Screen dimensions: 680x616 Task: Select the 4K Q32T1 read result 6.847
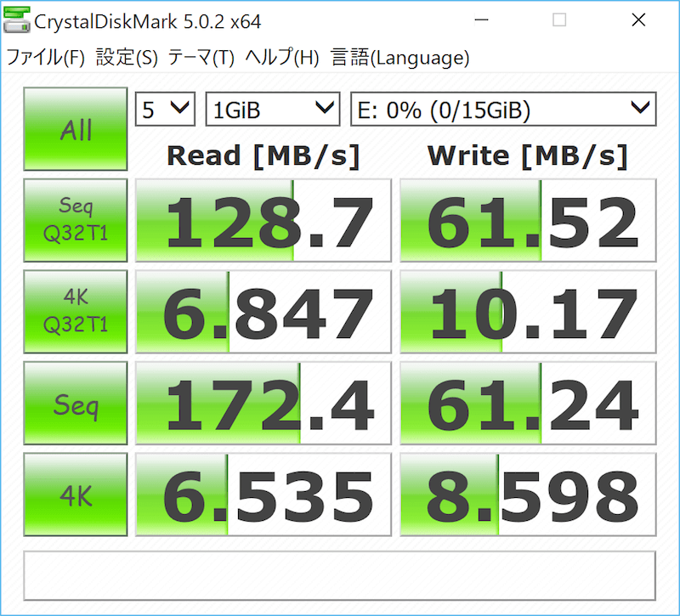[263, 312]
